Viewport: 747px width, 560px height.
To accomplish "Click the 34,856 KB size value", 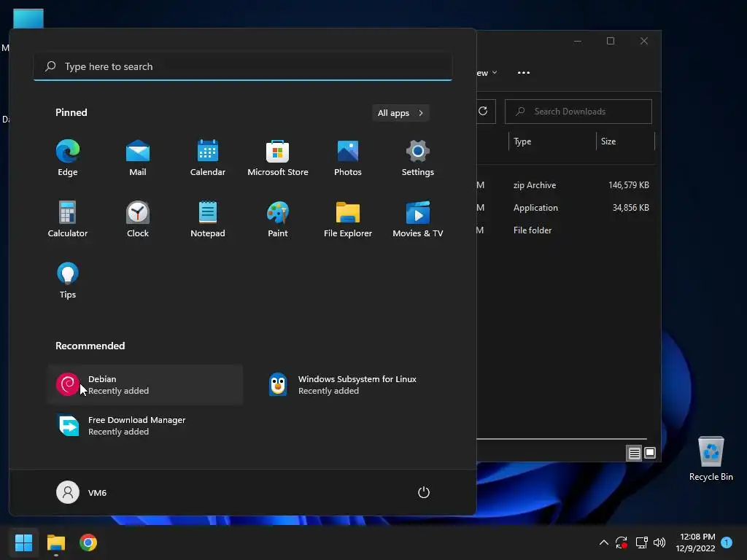I will (x=630, y=208).
